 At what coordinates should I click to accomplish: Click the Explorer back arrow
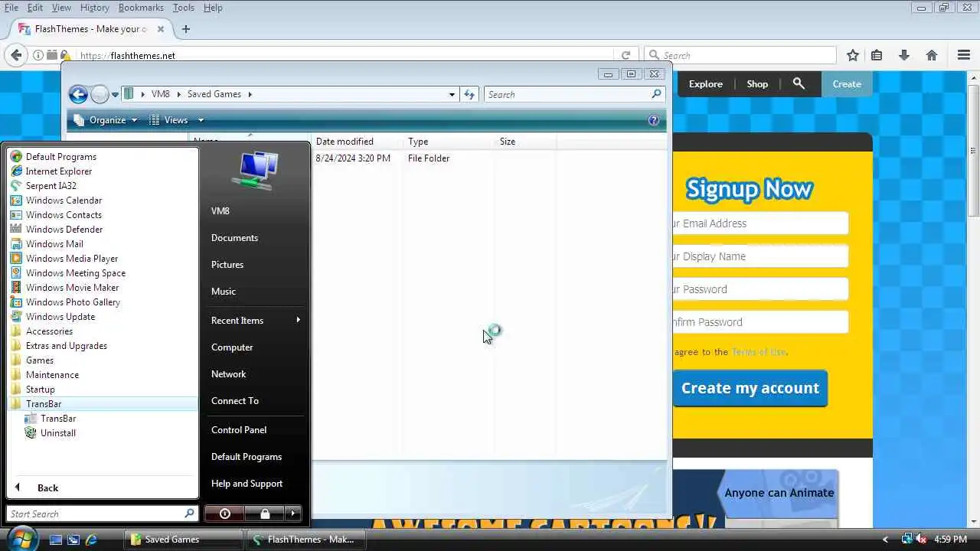point(78,94)
